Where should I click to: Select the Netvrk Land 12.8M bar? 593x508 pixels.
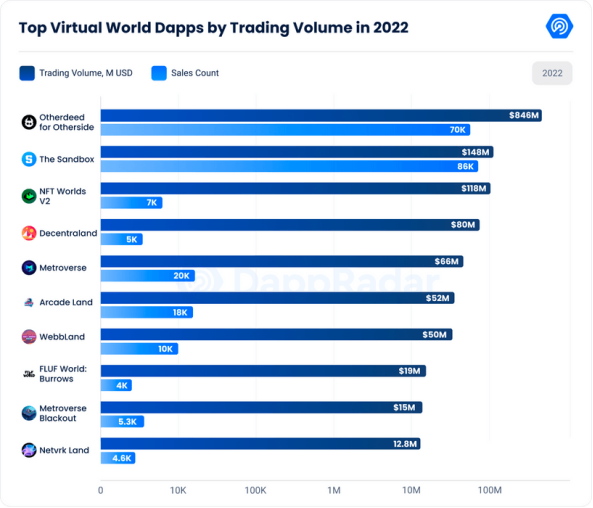(x=260, y=444)
